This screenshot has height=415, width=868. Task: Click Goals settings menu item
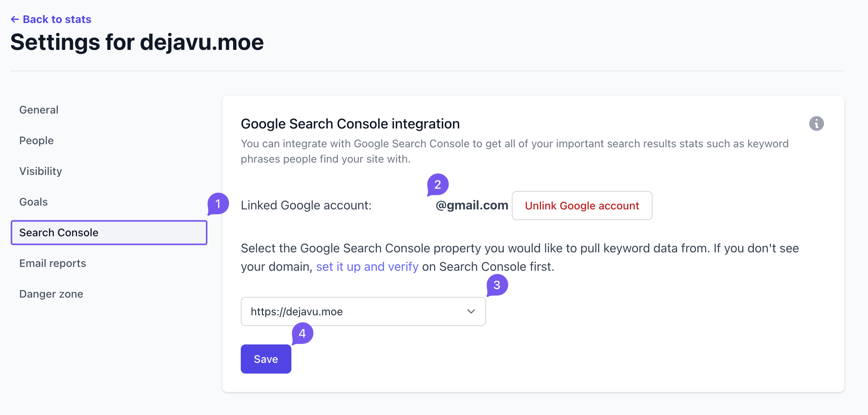(x=33, y=202)
